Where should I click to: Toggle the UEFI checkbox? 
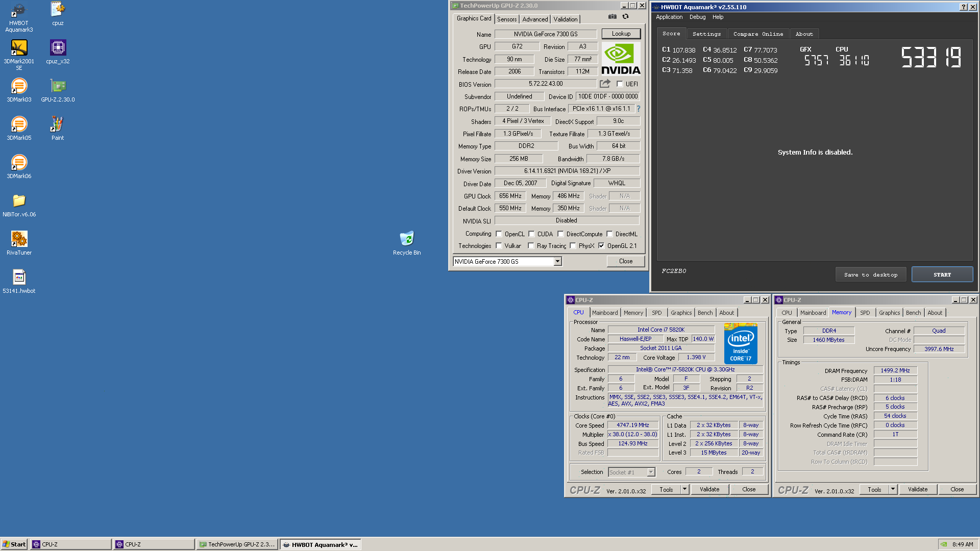point(620,84)
